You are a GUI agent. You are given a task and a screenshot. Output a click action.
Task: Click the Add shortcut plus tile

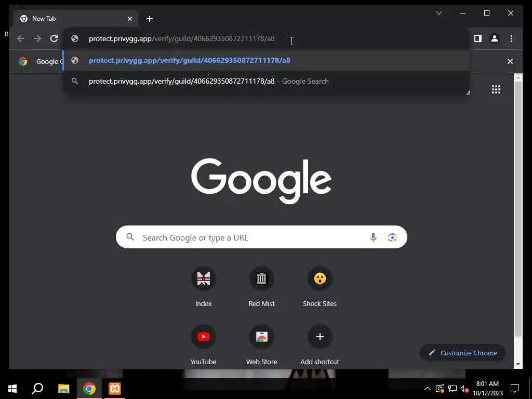pos(320,345)
